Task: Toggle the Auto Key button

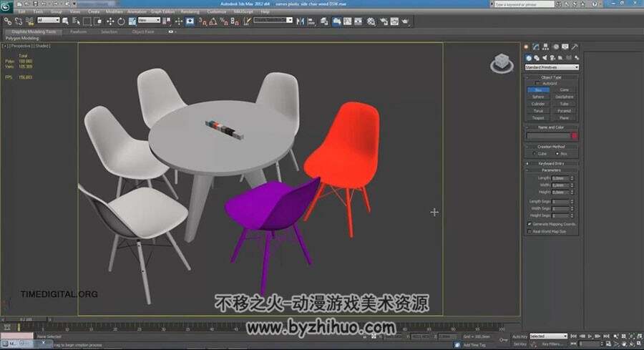Action: click(519, 336)
